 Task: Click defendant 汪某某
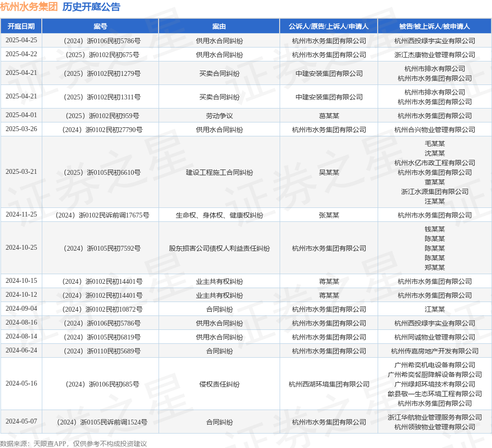[434, 201]
